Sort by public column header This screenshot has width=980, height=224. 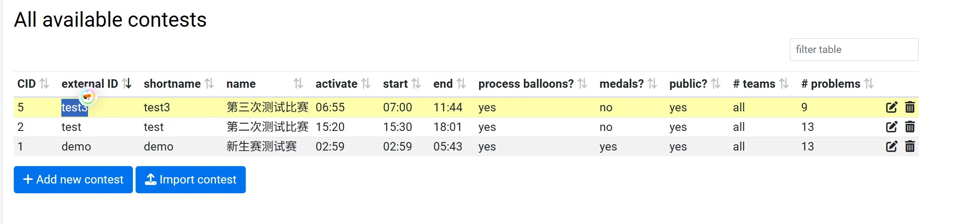pos(716,84)
